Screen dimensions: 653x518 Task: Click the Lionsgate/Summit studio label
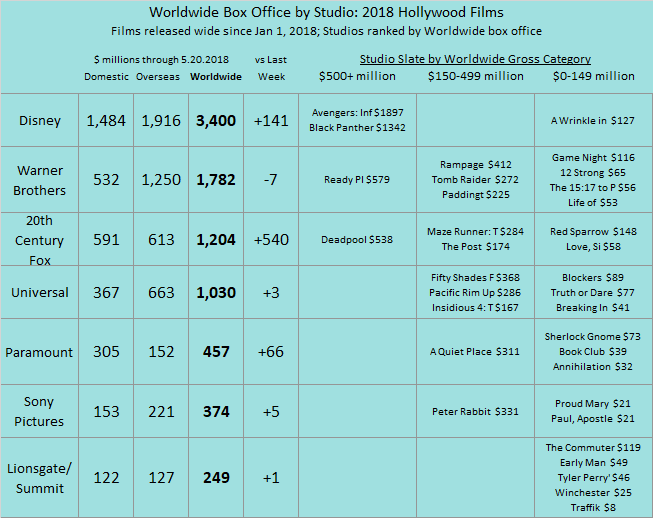coord(40,478)
